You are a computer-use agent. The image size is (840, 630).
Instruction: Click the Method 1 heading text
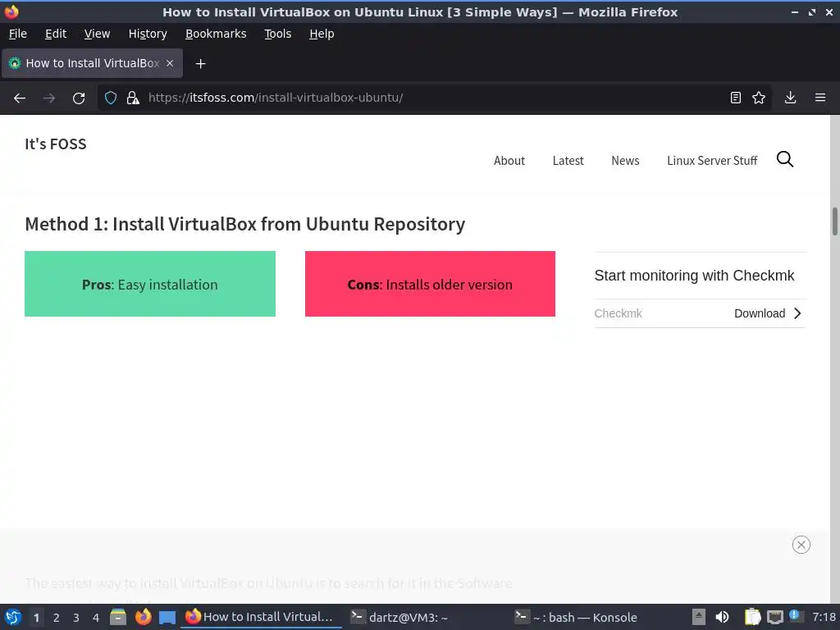click(x=244, y=224)
